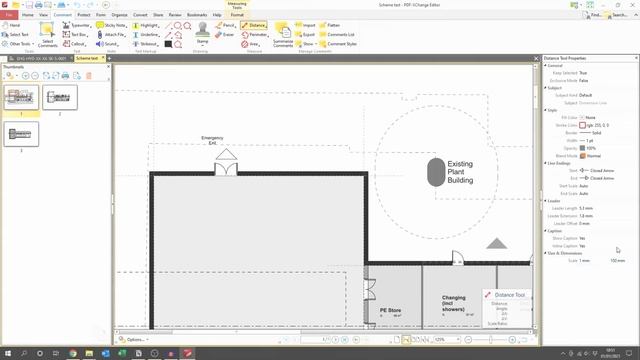The width and height of the screenshot is (640, 360).
Task: Collapse the Style properties section
Action: (x=546, y=110)
